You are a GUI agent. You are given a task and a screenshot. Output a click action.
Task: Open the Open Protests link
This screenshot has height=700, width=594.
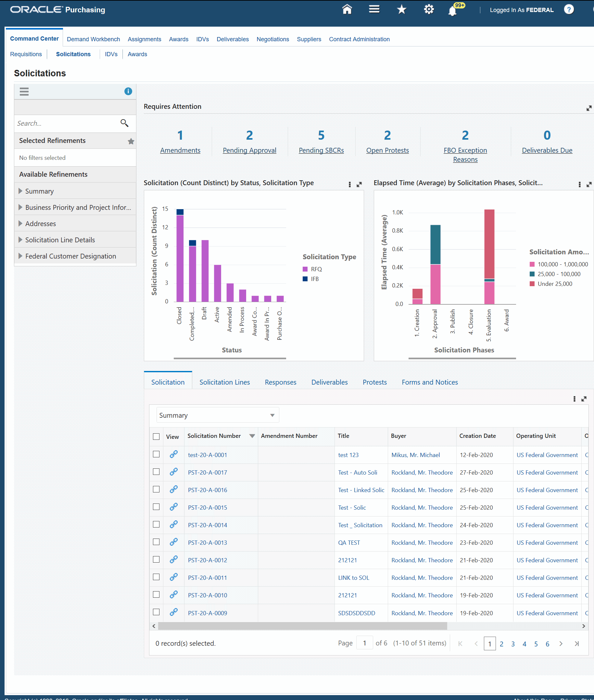[387, 150]
